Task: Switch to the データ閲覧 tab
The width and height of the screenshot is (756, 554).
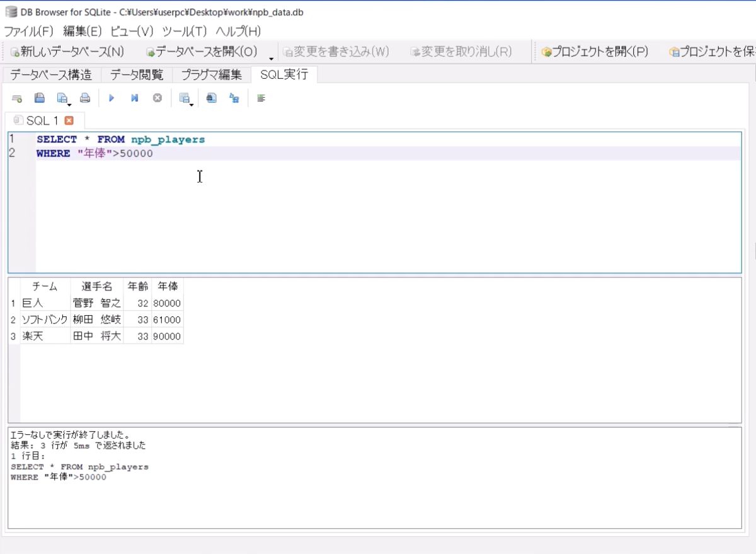Action: pos(136,74)
